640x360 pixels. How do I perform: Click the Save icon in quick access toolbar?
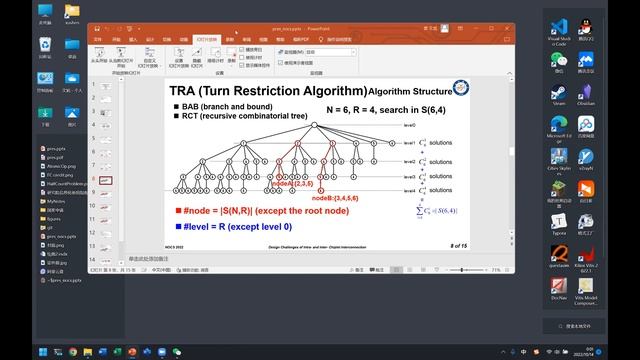tap(97, 29)
